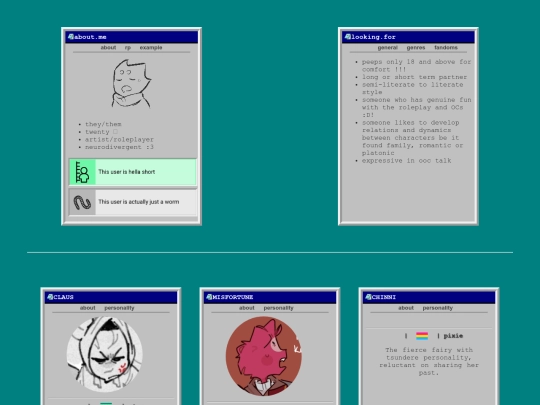Click the worm icon in the worm badge
Viewport: 540px width, 405px height.
(82, 202)
